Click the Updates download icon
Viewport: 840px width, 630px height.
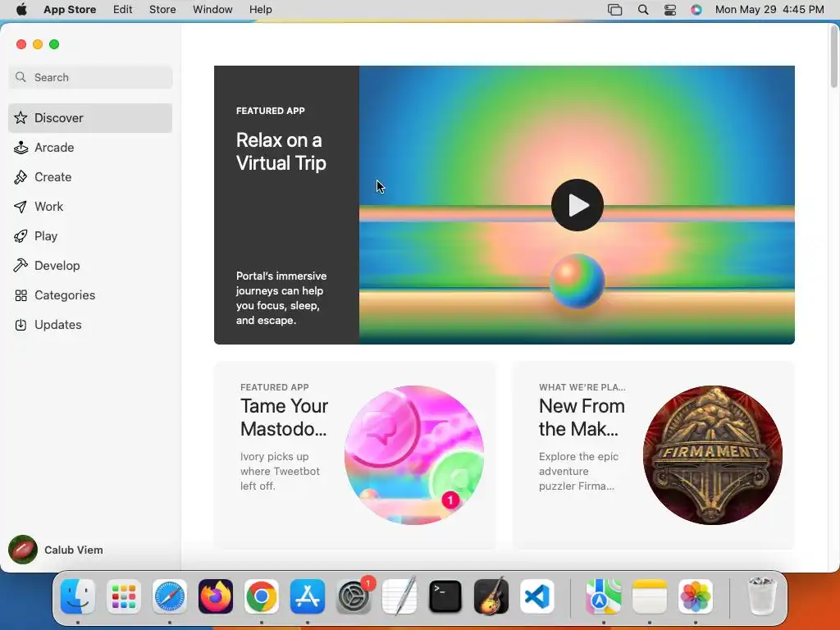click(x=21, y=325)
